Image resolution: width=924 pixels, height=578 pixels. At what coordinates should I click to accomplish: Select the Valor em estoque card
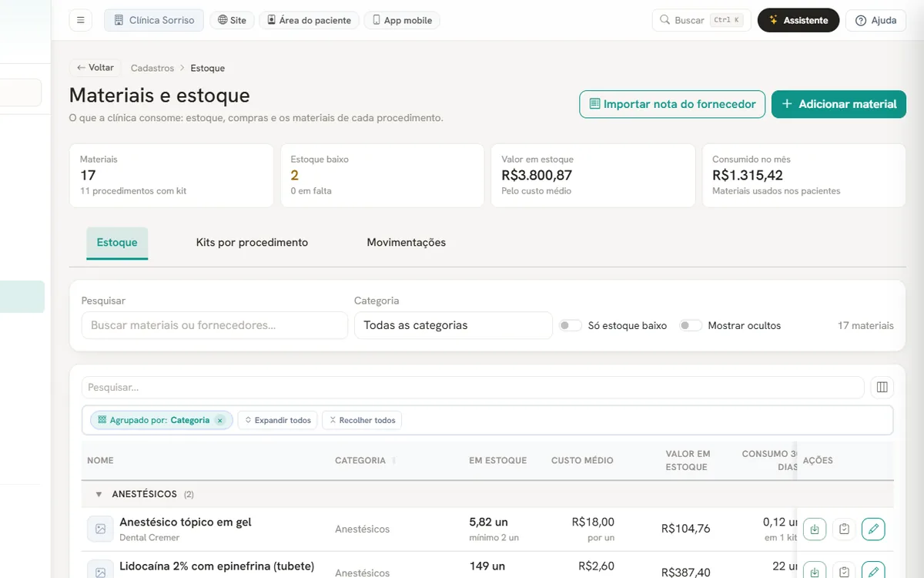[x=593, y=175]
